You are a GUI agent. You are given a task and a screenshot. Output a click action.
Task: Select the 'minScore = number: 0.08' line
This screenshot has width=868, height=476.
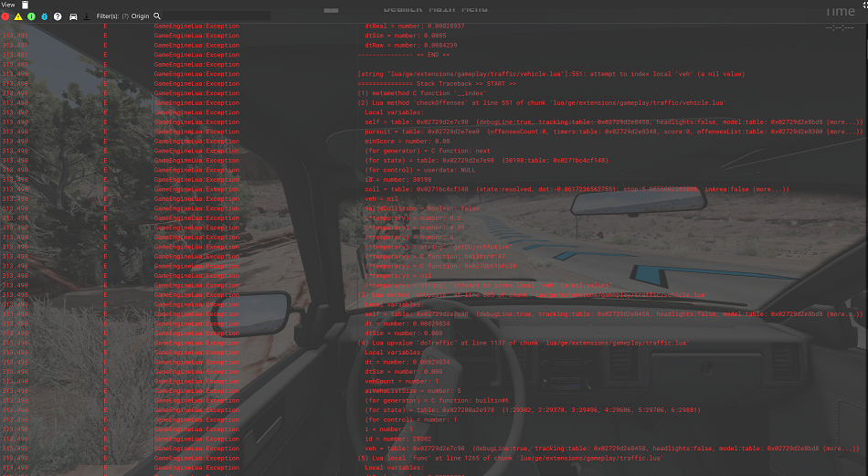408,141
